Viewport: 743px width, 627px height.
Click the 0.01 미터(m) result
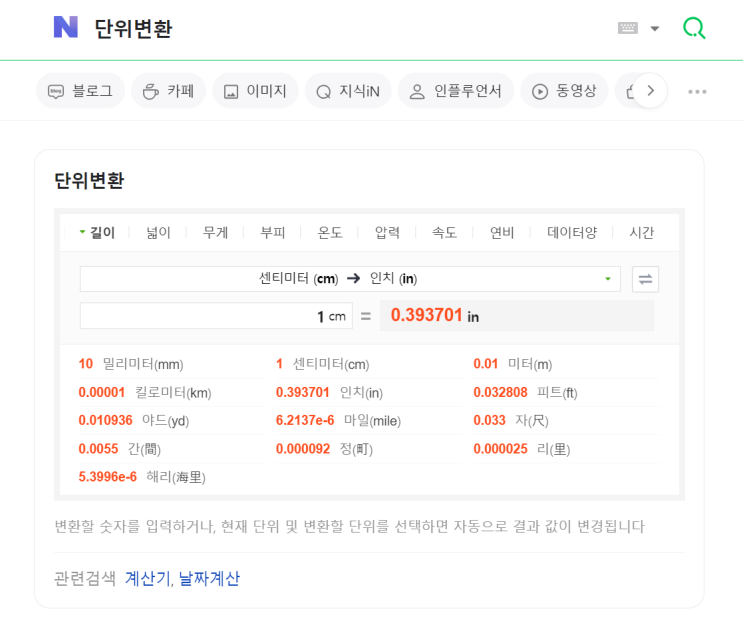tap(513, 364)
